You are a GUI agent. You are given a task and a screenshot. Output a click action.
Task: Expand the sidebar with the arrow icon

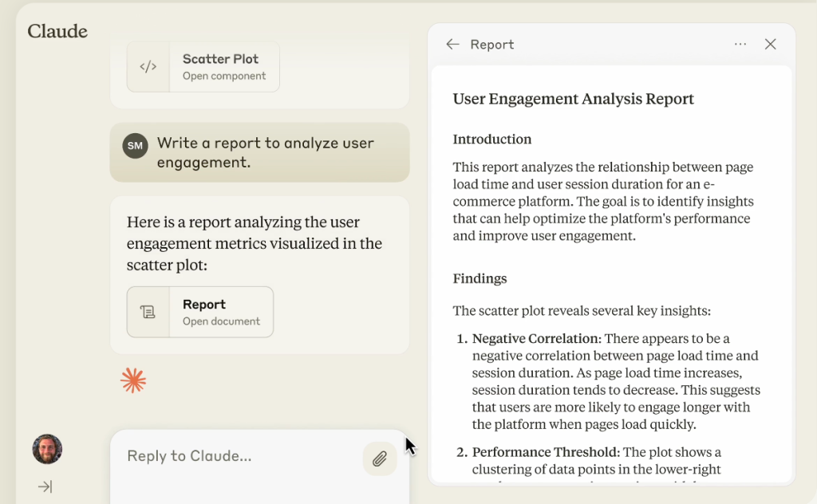(x=45, y=486)
